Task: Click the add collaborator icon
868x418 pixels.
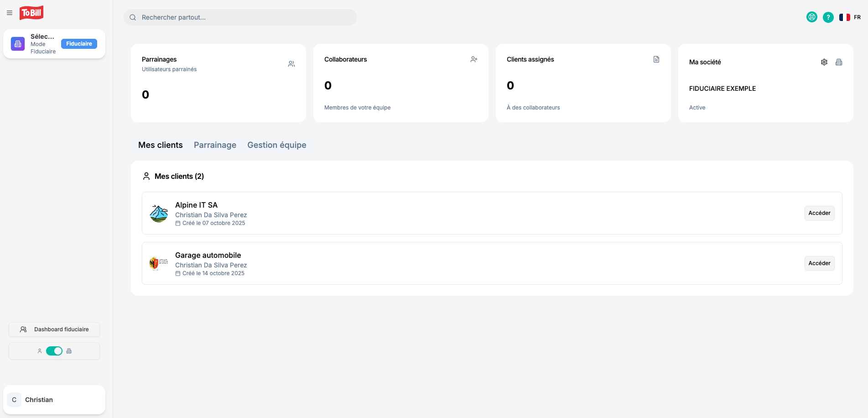Action: (x=473, y=59)
